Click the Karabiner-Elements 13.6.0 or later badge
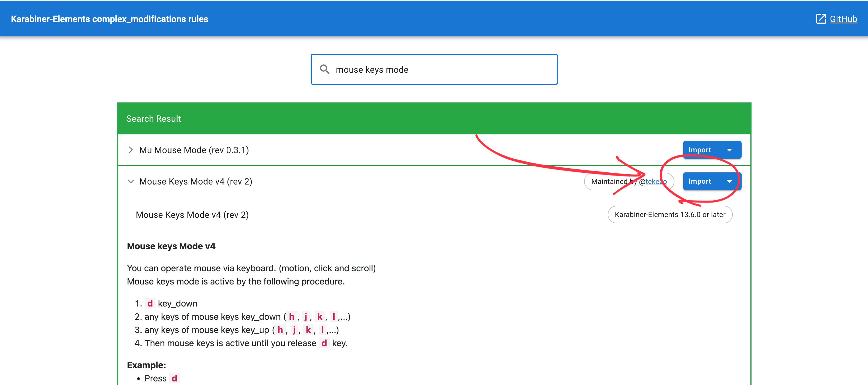The image size is (868, 385). point(670,215)
